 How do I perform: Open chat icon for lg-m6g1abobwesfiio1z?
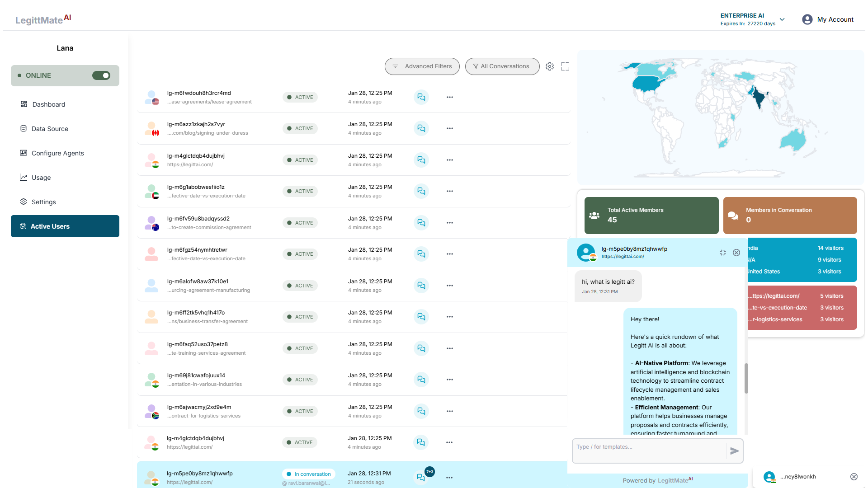click(421, 191)
